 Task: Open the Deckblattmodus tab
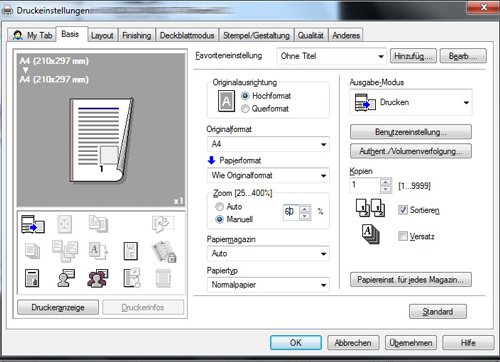[187, 35]
